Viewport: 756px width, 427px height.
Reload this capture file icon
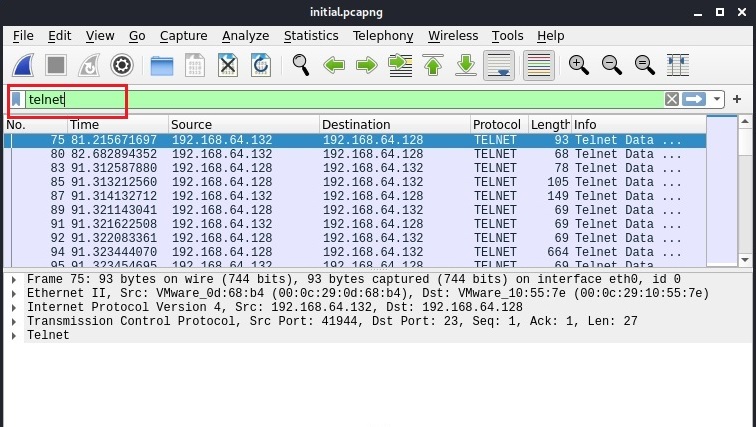click(x=260, y=65)
